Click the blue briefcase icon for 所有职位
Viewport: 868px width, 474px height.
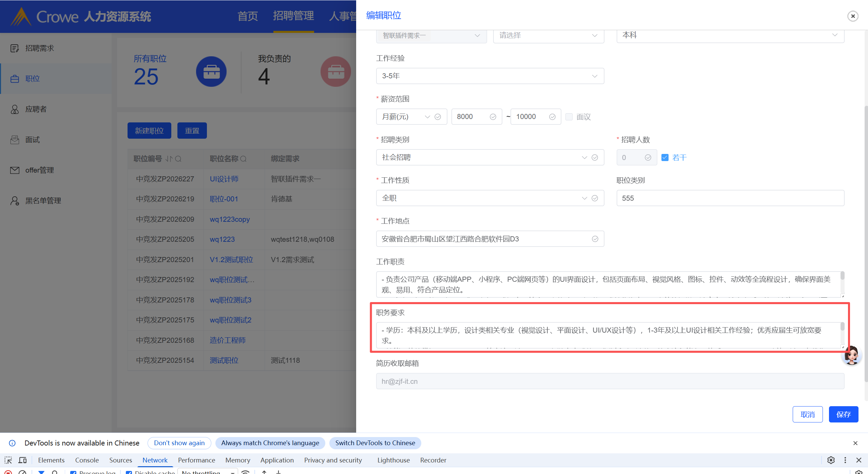pos(211,72)
